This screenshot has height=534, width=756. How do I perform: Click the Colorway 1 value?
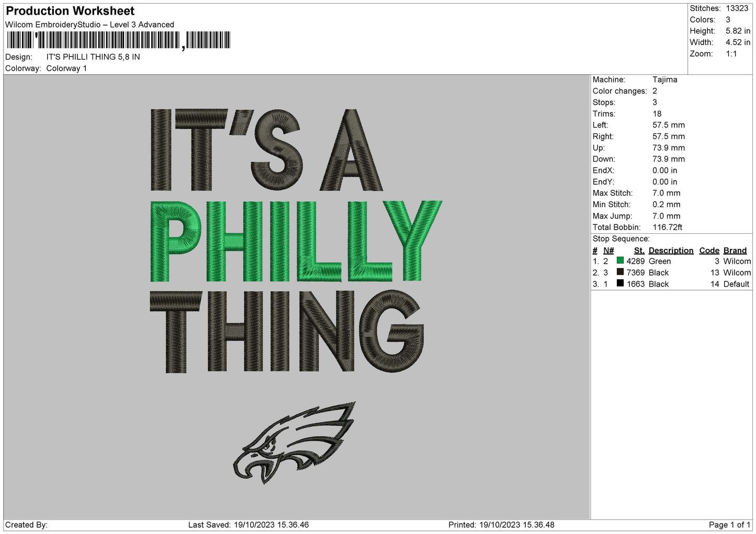click(x=66, y=69)
